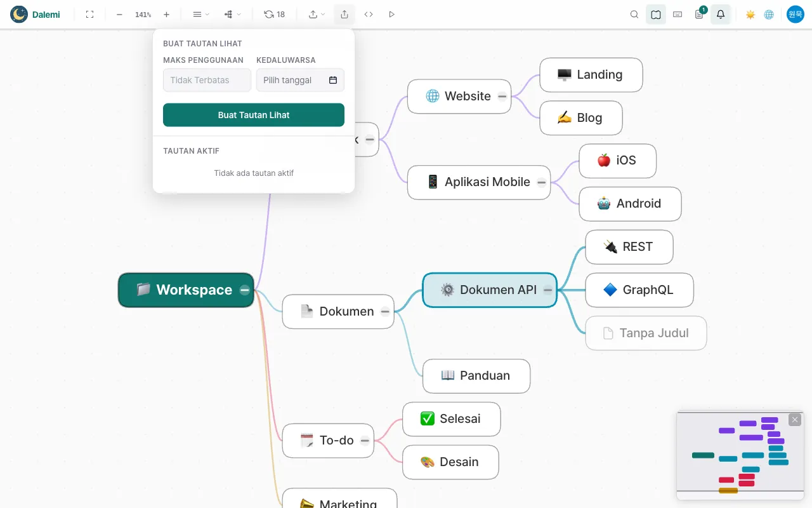The image size is (812, 508).
Task: Open keyboard shortcuts icon
Action: click(x=678, y=14)
